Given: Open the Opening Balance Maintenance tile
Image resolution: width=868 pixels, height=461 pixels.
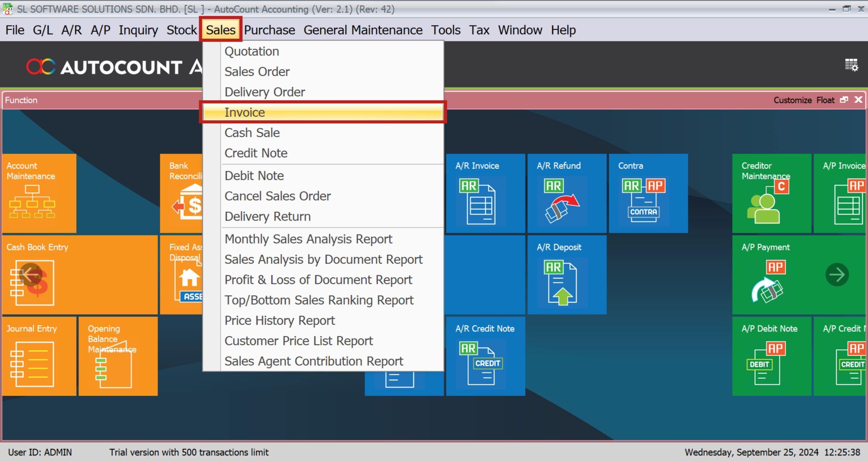Looking at the screenshot, I should 118,356.
